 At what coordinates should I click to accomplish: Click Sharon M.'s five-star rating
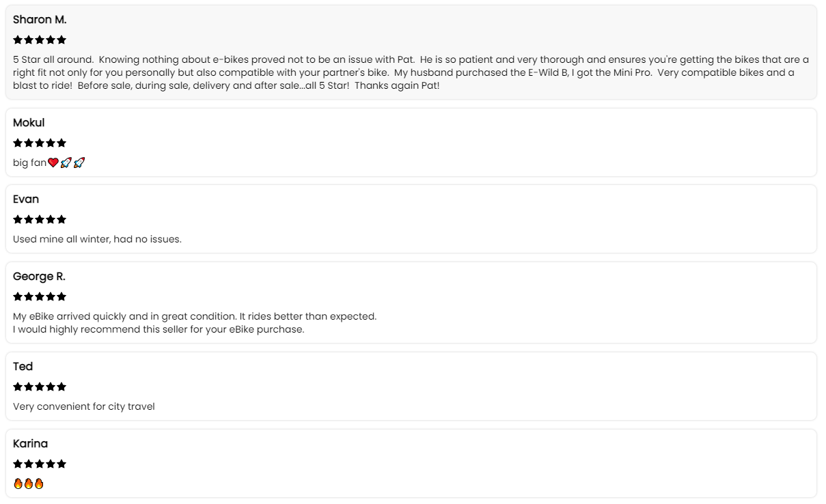tap(40, 40)
